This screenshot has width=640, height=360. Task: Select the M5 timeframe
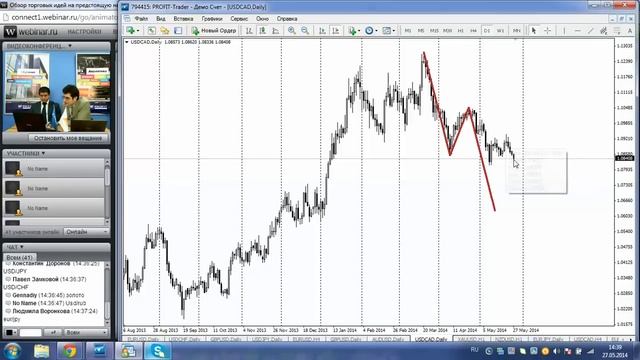point(421,31)
